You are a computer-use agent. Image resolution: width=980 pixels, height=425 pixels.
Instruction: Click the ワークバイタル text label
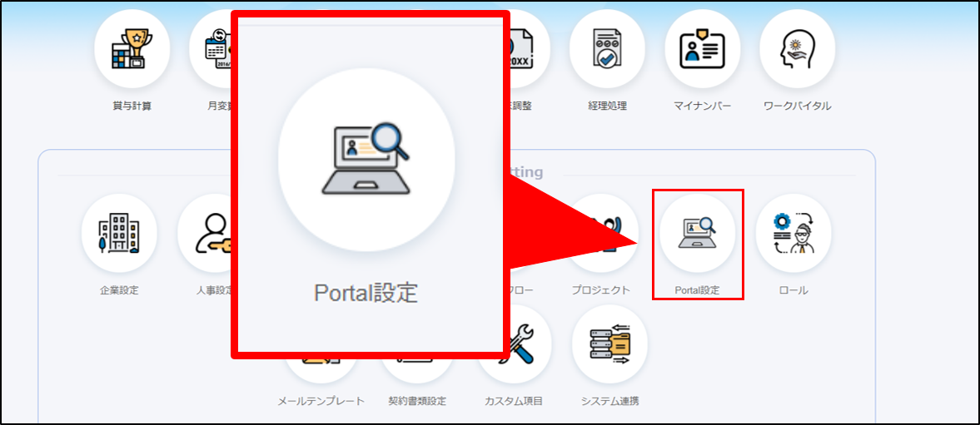click(797, 106)
